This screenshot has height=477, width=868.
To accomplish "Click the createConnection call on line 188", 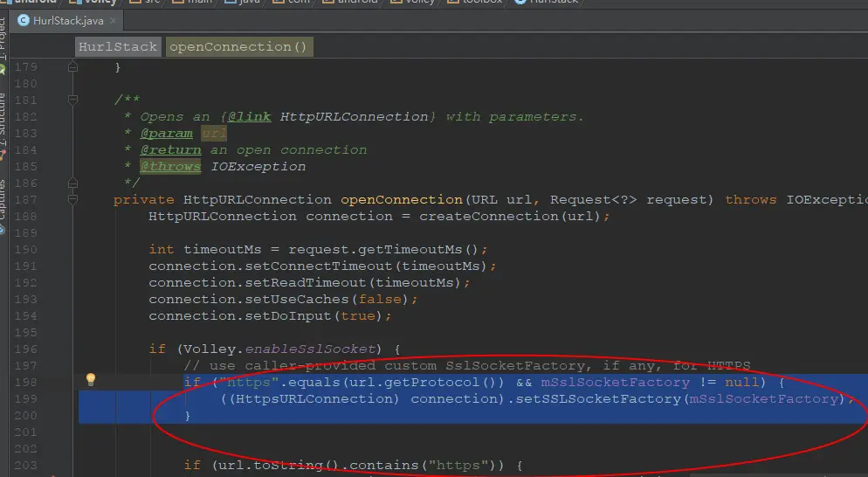I will tap(488, 217).
